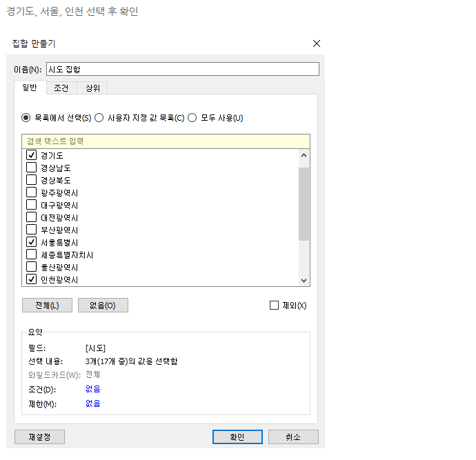Switch to the 상위 tab
The height and width of the screenshot is (460, 476).
point(92,88)
